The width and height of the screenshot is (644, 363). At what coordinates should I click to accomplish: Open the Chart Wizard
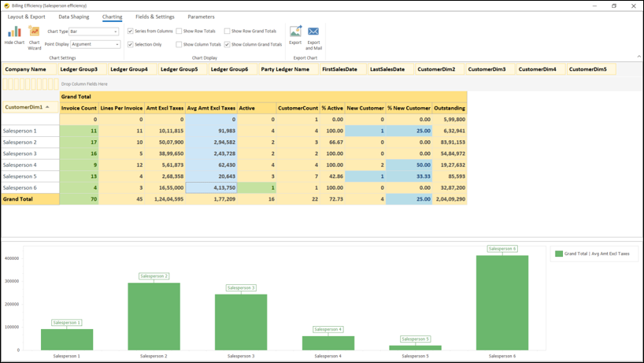click(35, 32)
